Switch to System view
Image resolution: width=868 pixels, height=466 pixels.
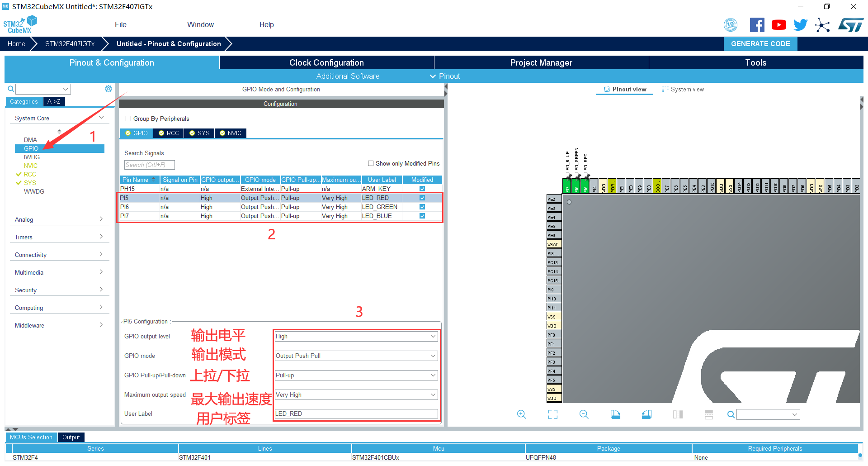click(x=683, y=89)
